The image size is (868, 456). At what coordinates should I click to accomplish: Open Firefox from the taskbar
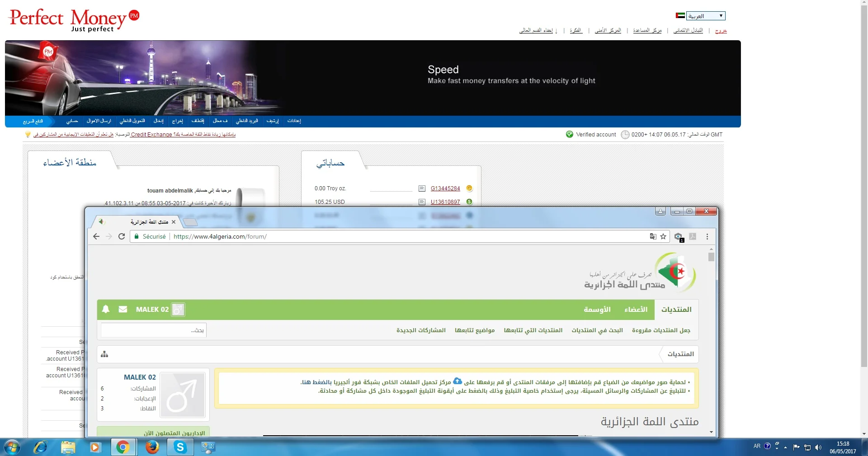tap(152, 447)
